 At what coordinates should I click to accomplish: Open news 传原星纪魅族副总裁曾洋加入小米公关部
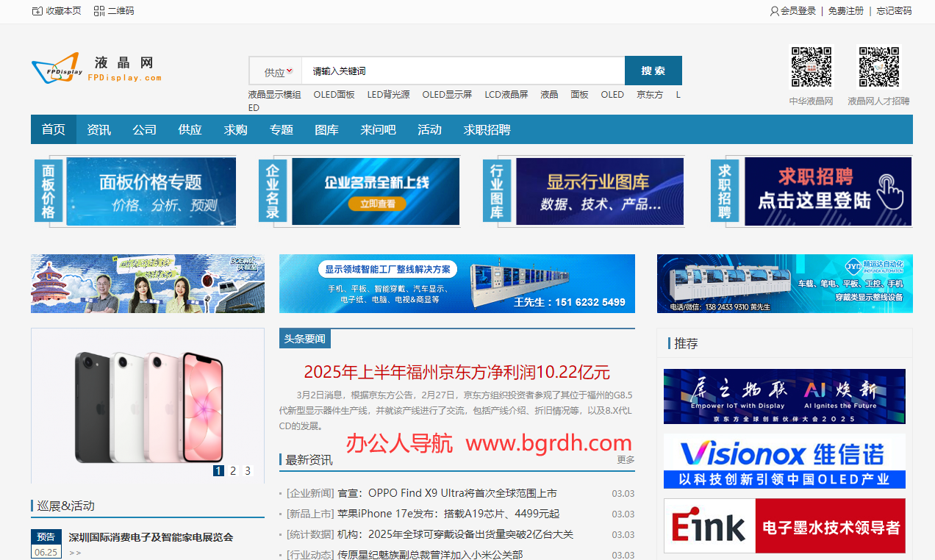[430, 555]
